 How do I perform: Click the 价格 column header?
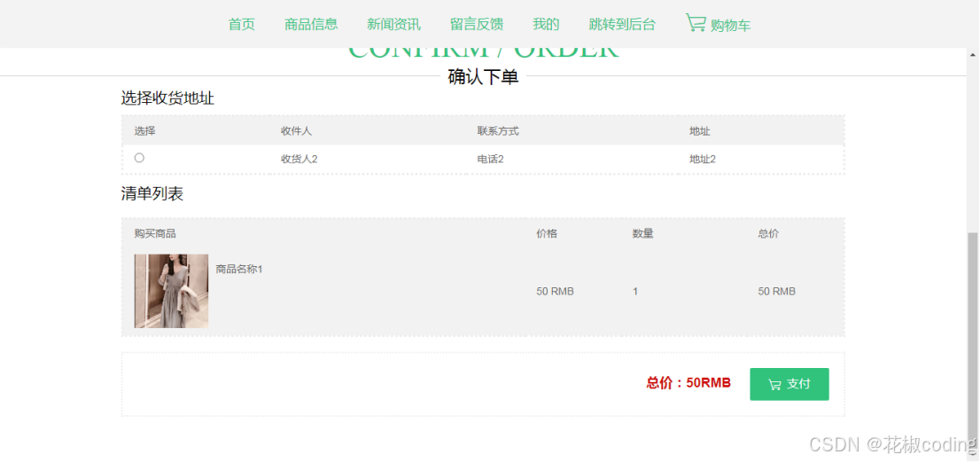point(547,234)
